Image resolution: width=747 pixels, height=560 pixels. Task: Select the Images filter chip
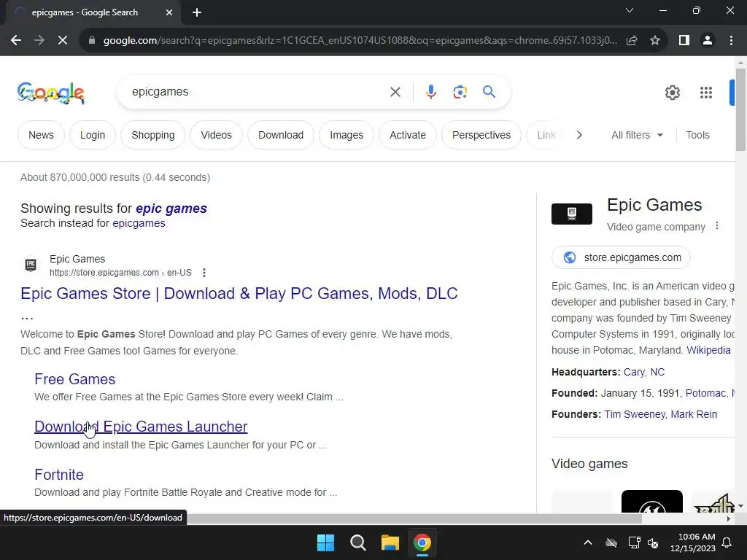[x=347, y=135]
